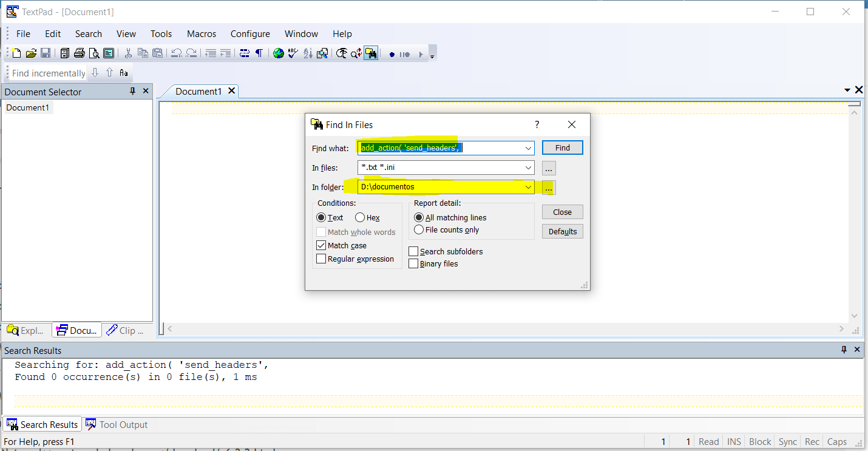Expand the Find what dropdown list
868x451 pixels.
point(528,148)
